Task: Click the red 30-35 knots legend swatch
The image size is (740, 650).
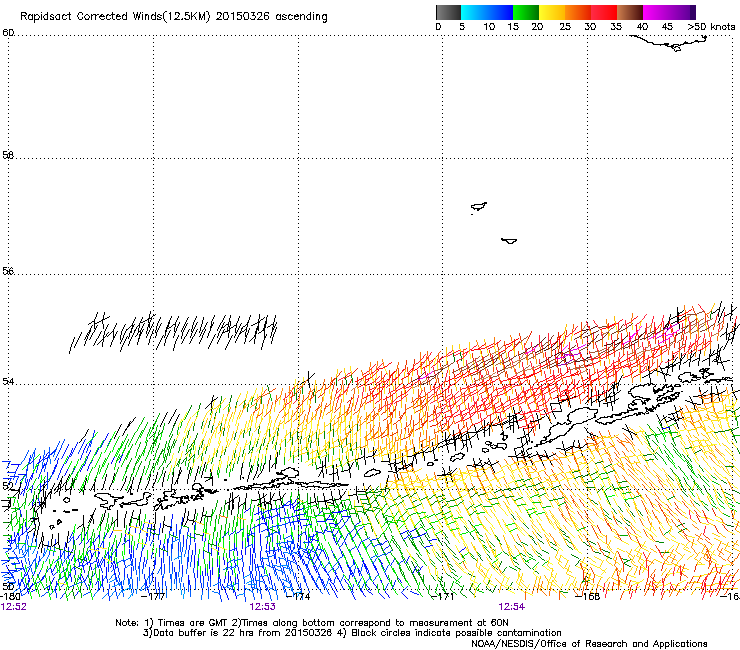Action: pyautogui.click(x=604, y=12)
